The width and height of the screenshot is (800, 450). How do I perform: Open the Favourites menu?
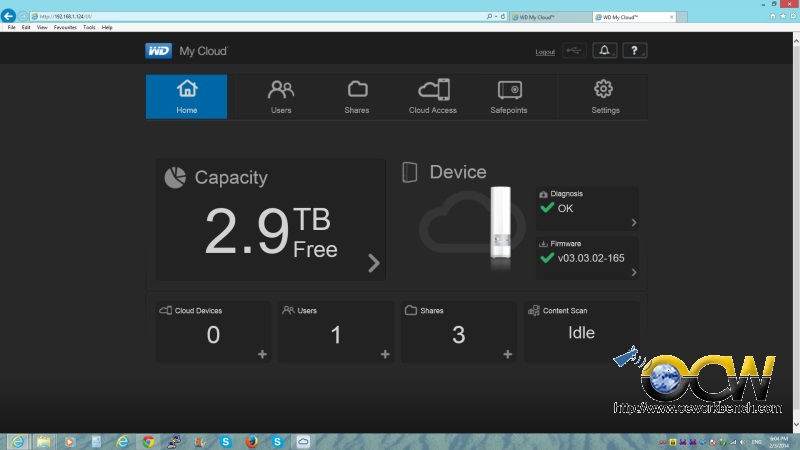(x=65, y=28)
